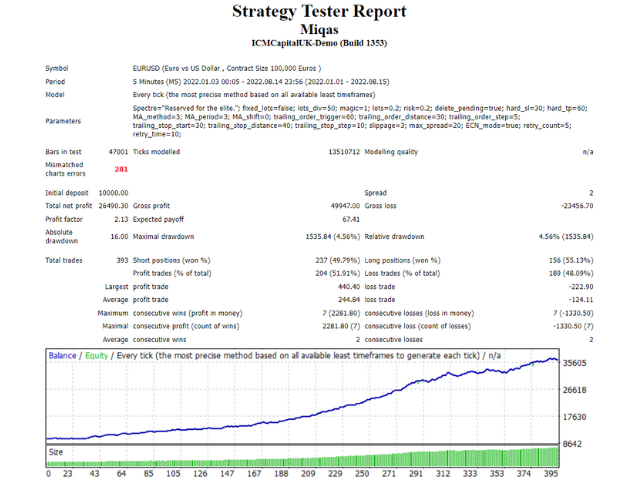Click the 'Strategy Tester Report' title
This screenshot has height=480, width=640.
[319, 11]
